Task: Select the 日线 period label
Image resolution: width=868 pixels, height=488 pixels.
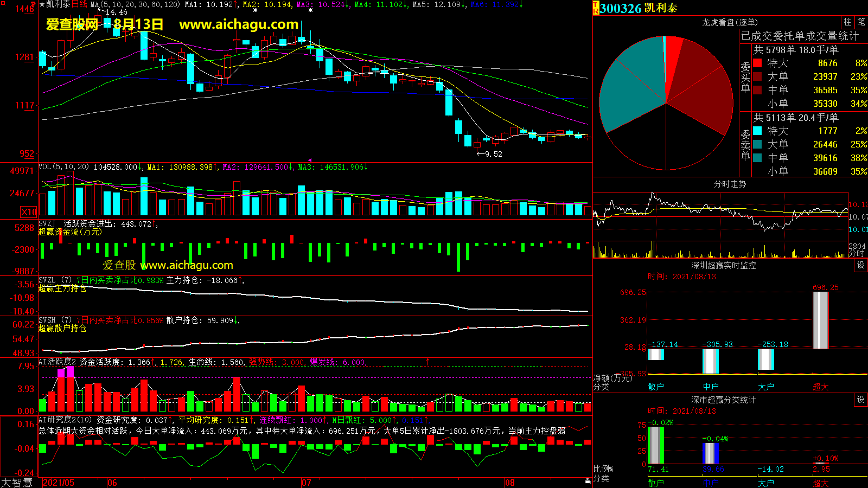Action: (79, 4)
